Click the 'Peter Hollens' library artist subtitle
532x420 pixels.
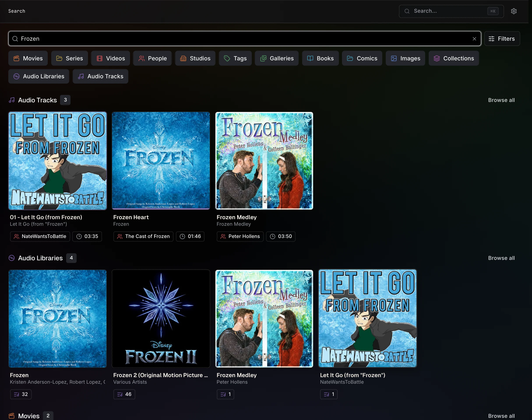(x=232, y=382)
